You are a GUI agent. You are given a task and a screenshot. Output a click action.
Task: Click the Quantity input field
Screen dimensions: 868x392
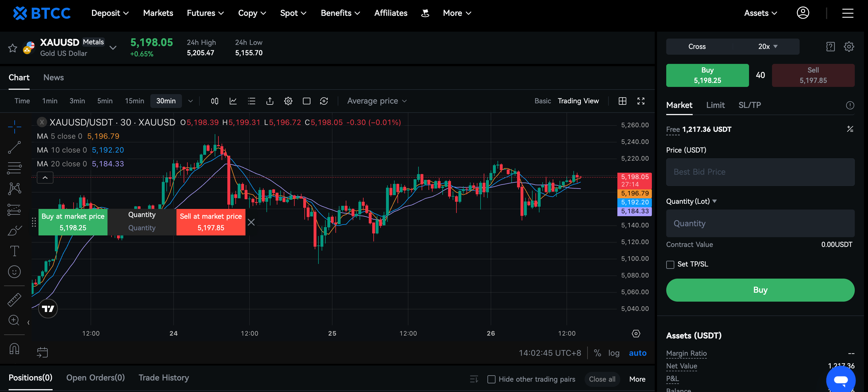(x=760, y=223)
